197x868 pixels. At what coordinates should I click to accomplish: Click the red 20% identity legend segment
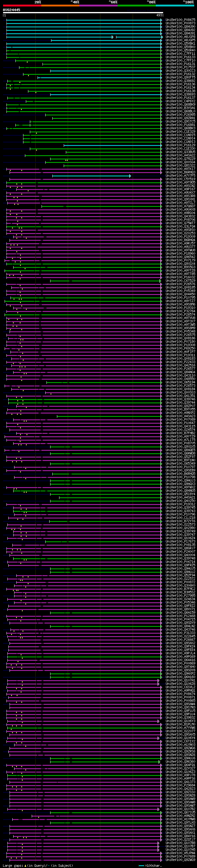tap(22, 6)
